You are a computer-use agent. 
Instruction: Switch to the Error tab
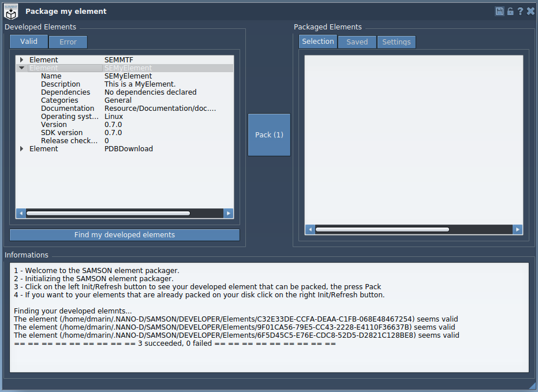(68, 42)
